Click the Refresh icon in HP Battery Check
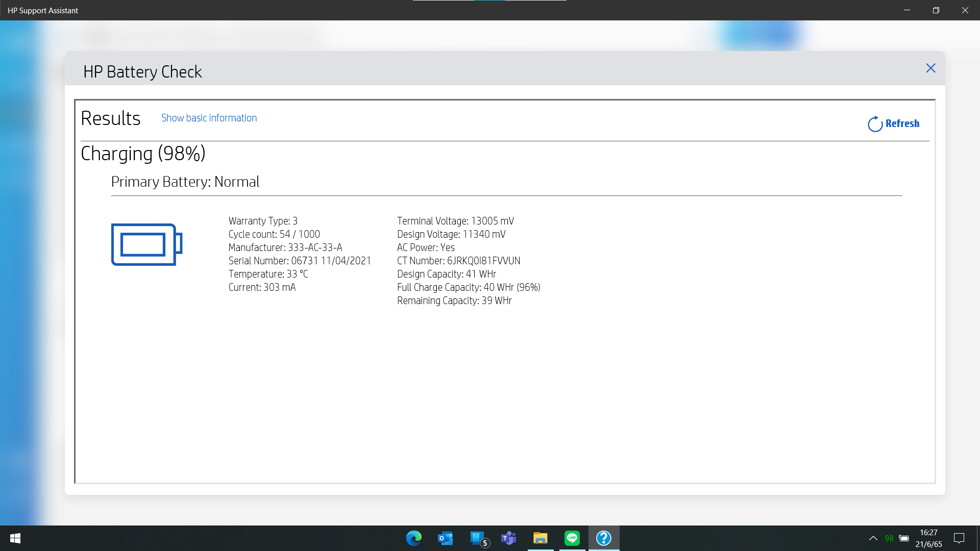 coord(874,123)
